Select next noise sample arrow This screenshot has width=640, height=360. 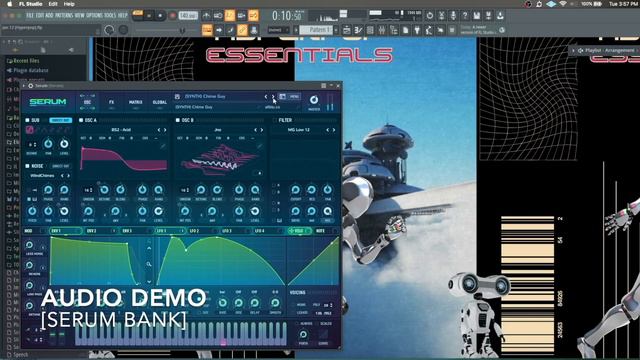click(68, 176)
